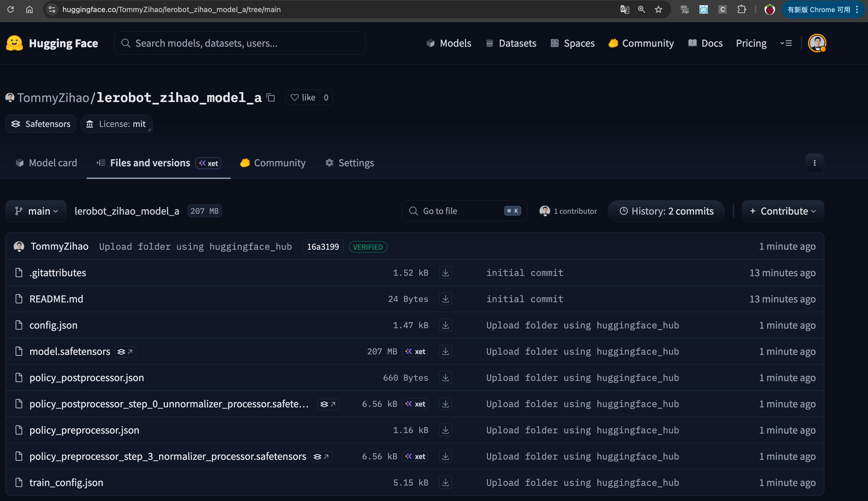This screenshot has height=501, width=868.
Task: Click the xet badge on model.safetensors row
Action: (x=415, y=351)
